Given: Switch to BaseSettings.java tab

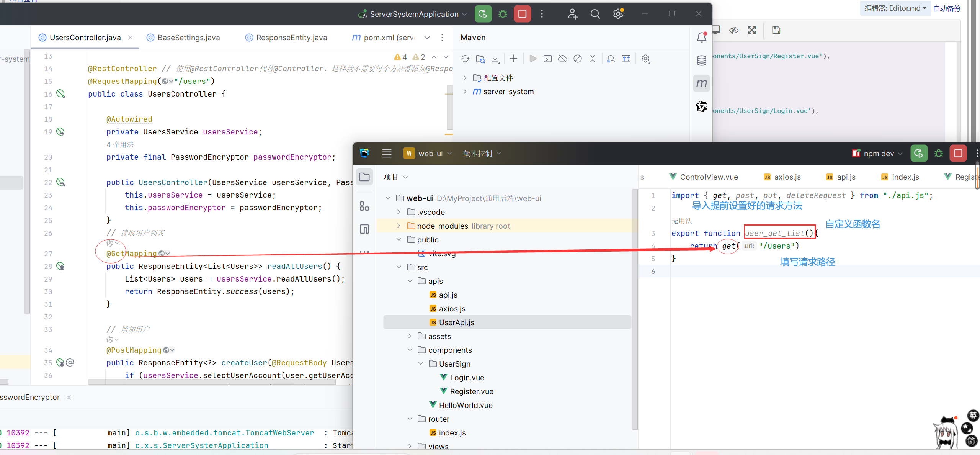Looking at the screenshot, I should coord(184,38).
